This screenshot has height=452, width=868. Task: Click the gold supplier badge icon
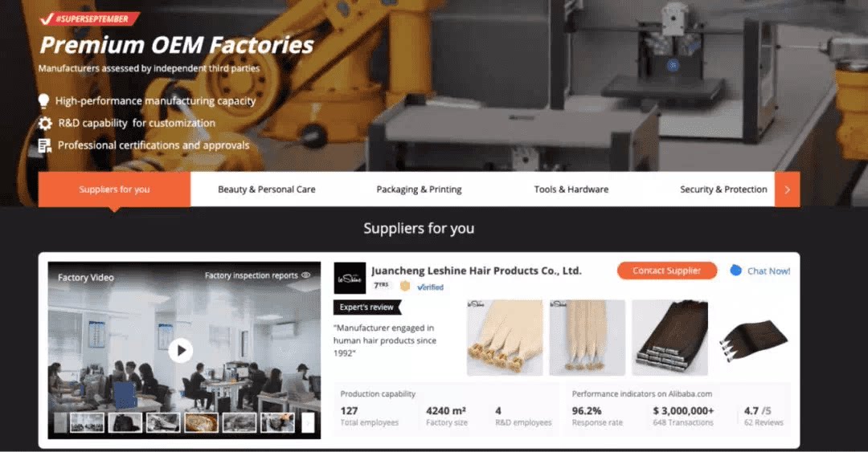click(405, 286)
